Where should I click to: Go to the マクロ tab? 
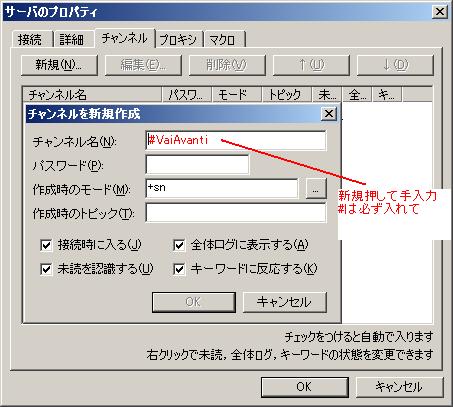[223, 40]
